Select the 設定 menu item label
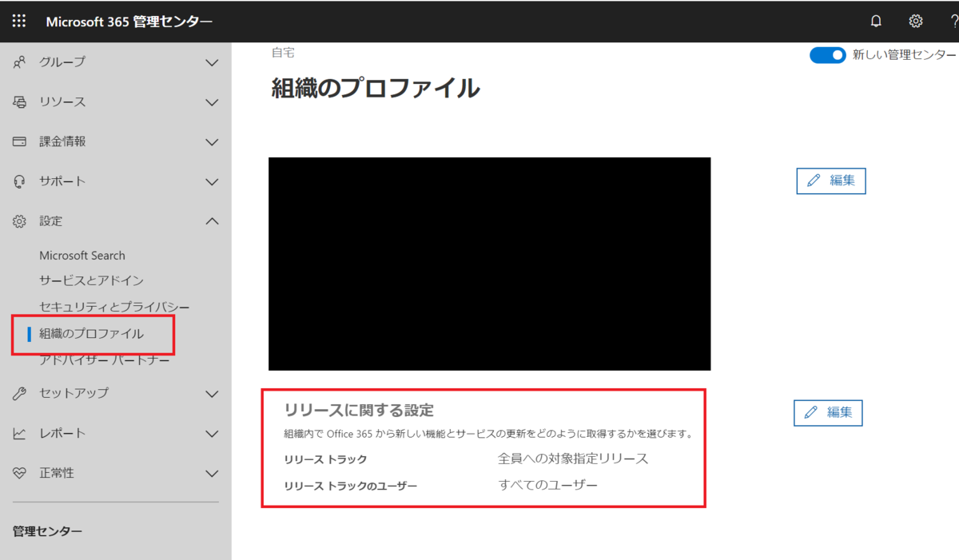Image resolution: width=959 pixels, height=560 pixels. [51, 221]
